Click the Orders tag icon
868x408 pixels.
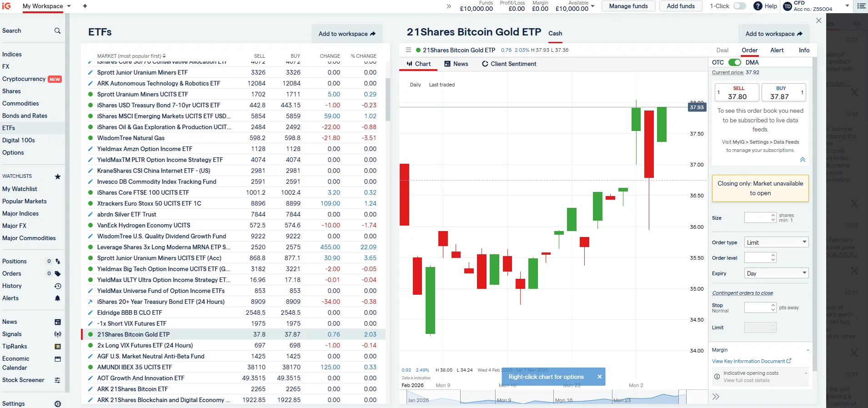58,273
